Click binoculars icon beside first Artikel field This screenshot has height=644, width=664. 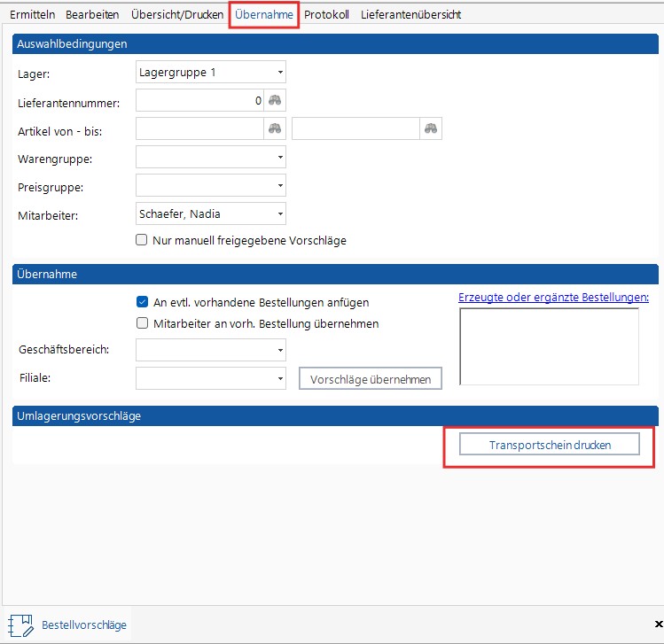tap(275, 129)
